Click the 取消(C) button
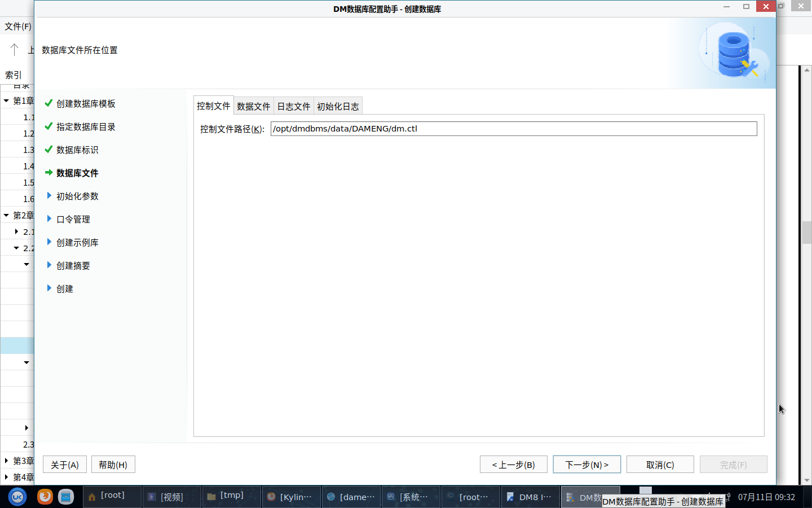 pos(660,465)
